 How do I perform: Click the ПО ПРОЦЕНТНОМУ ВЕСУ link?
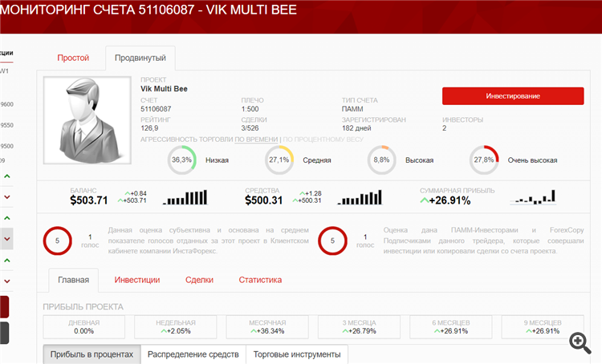pos(323,140)
